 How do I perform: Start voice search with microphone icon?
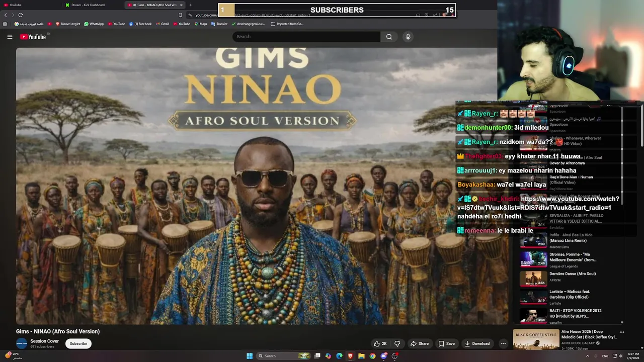tap(408, 37)
